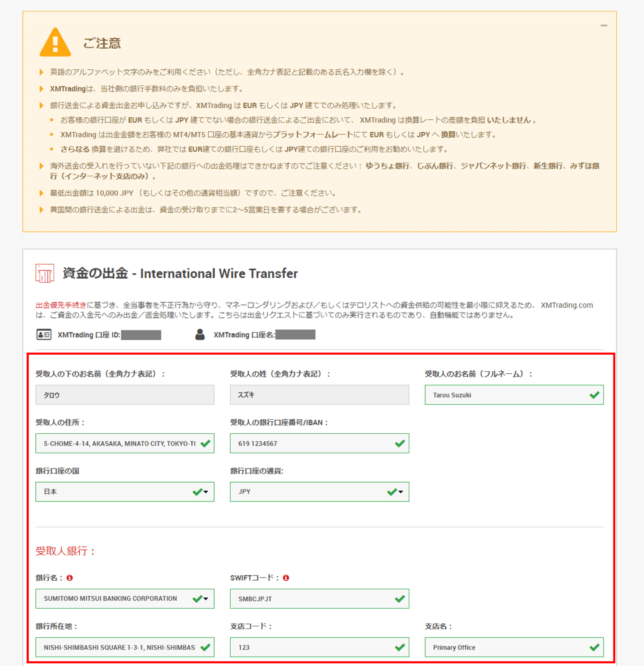
Task: Click the account ID card icon
Action: (x=44, y=335)
